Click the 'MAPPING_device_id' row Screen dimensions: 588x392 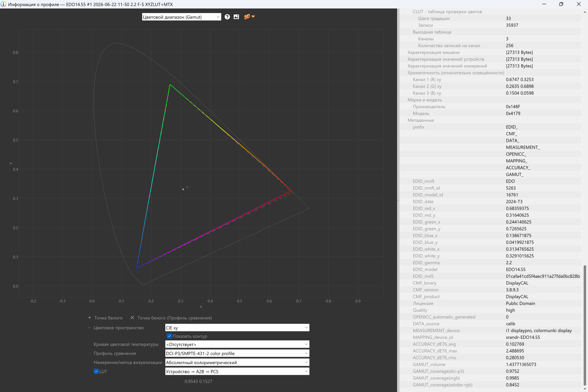click(491, 337)
